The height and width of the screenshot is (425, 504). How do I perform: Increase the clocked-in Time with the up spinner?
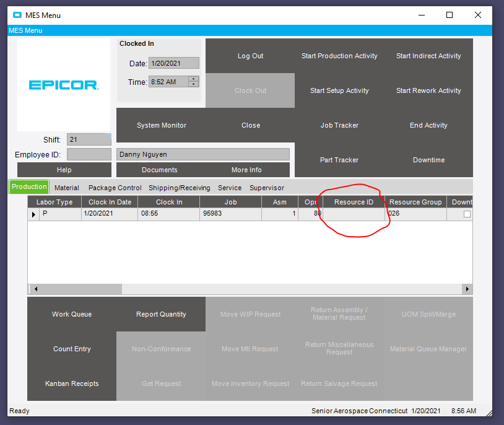click(x=194, y=79)
